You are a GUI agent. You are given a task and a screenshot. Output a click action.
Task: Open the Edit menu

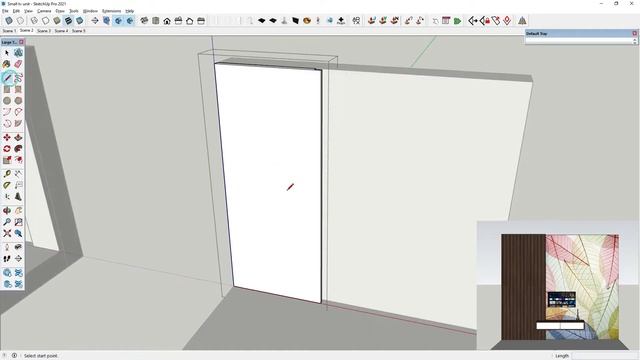click(x=16, y=11)
